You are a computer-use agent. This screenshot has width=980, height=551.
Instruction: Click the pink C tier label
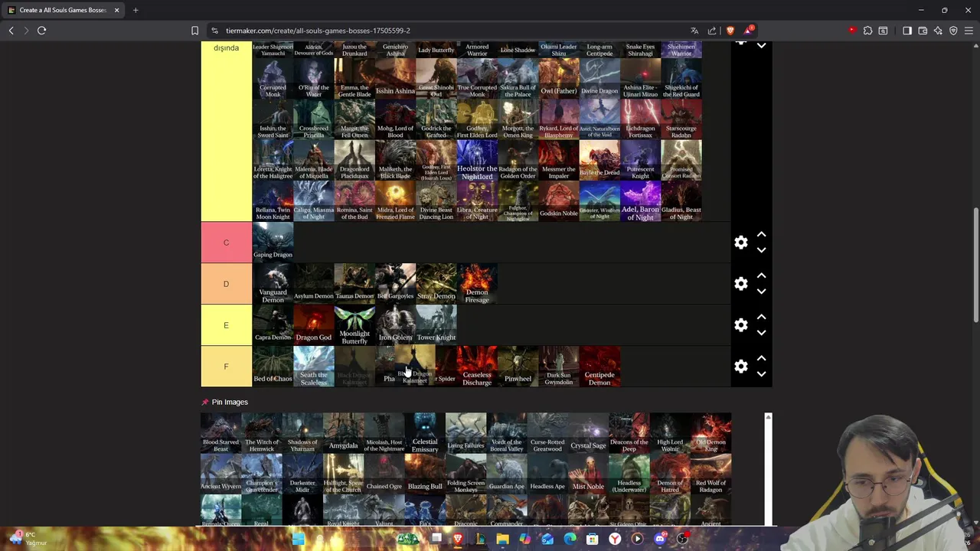226,243
